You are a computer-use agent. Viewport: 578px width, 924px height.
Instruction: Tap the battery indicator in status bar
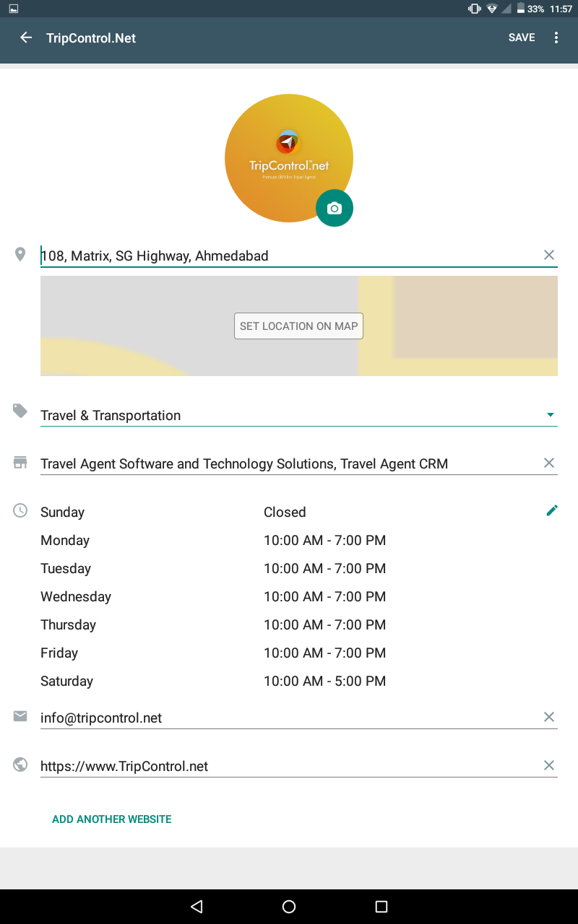click(520, 9)
